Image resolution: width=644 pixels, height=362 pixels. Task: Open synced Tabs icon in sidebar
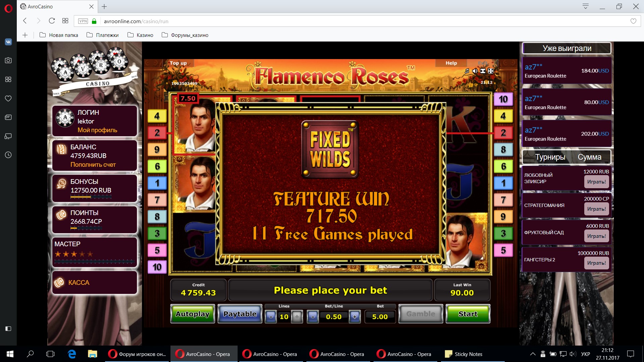pos(8,136)
